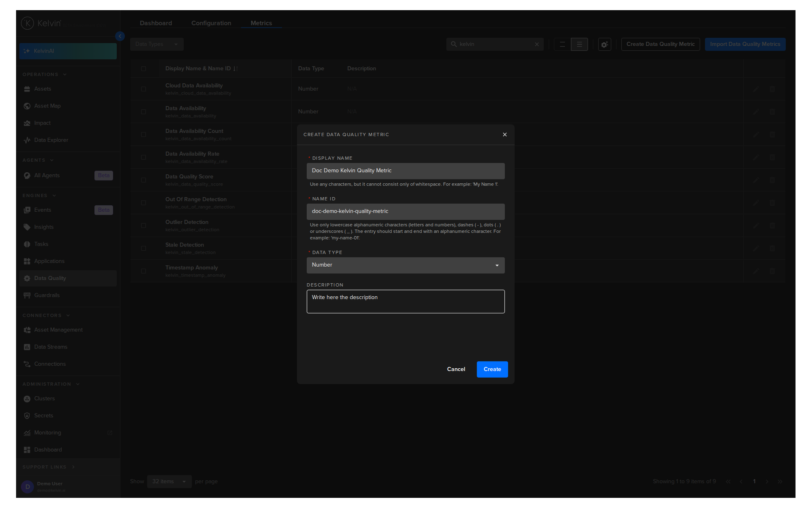Open the KelvinAI menu item
The height and width of the screenshot is (508, 812).
pos(68,51)
